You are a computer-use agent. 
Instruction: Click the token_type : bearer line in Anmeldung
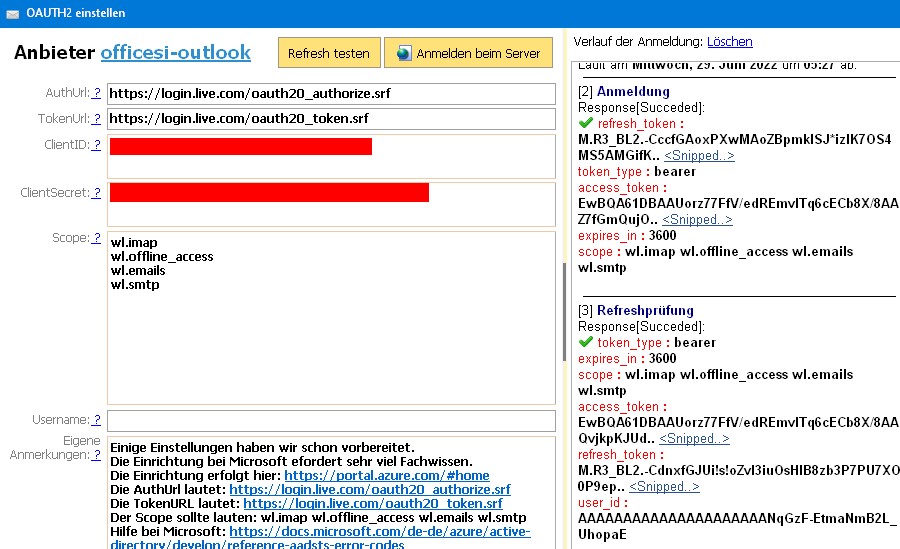637,172
